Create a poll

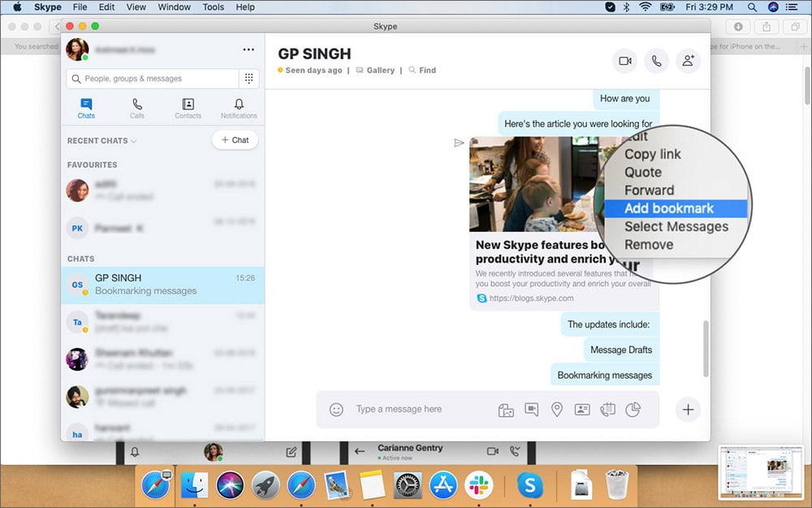633,410
